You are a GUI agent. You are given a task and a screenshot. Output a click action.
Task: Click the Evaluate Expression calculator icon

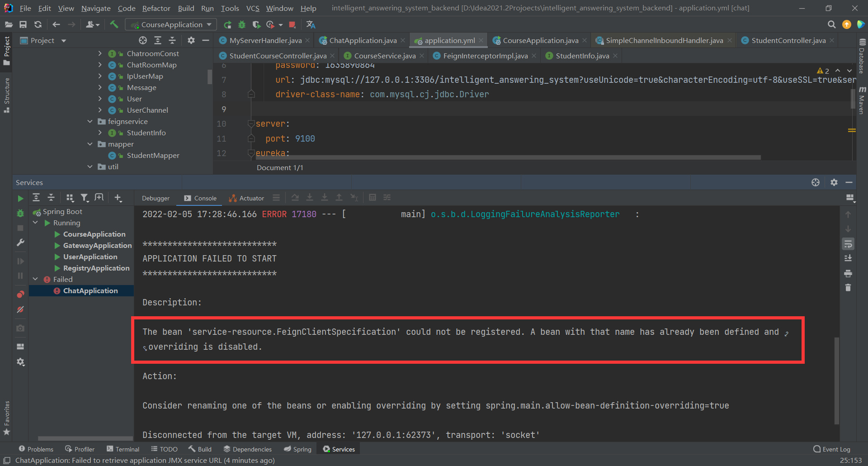point(373,198)
